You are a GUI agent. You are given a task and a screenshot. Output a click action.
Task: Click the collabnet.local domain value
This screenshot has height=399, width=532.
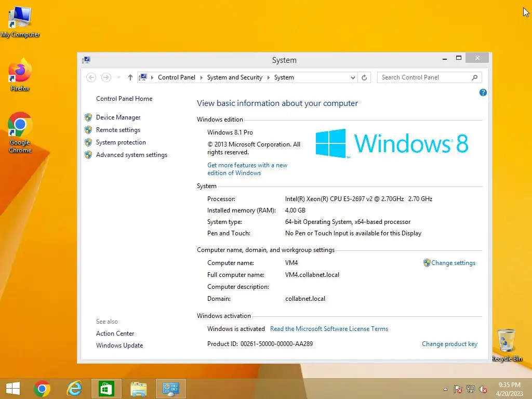(x=305, y=299)
